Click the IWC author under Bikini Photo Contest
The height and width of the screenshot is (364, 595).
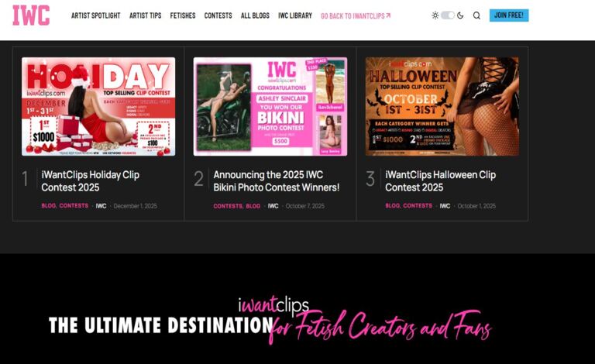pos(273,206)
